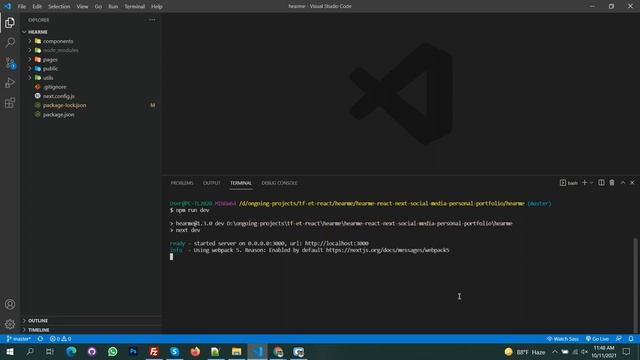
Task: Open the Windows Start menu
Action: click(x=10, y=351)
